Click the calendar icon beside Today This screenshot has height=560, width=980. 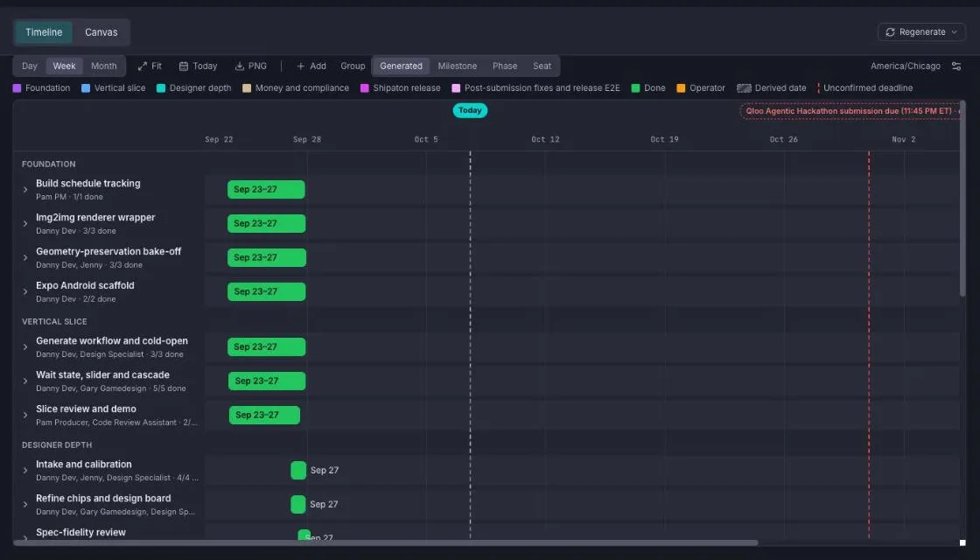click(184, 66)
